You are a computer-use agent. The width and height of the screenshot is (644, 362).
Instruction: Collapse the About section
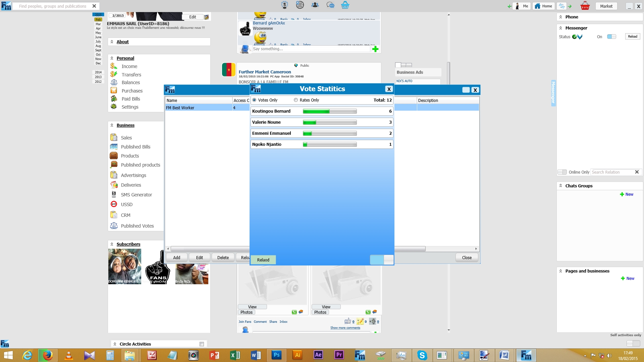[x=112, y=42]
